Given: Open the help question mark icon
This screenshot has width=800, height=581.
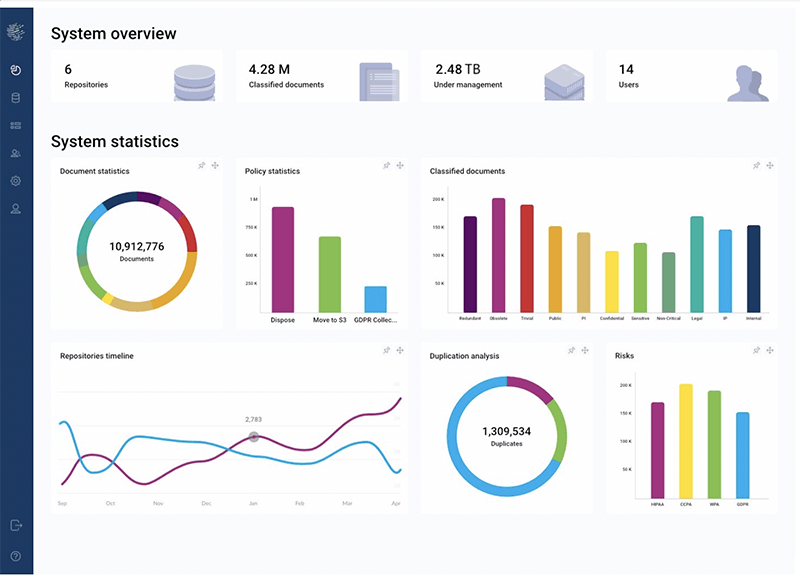Looking at the screenshot, I should click(16, 556).
